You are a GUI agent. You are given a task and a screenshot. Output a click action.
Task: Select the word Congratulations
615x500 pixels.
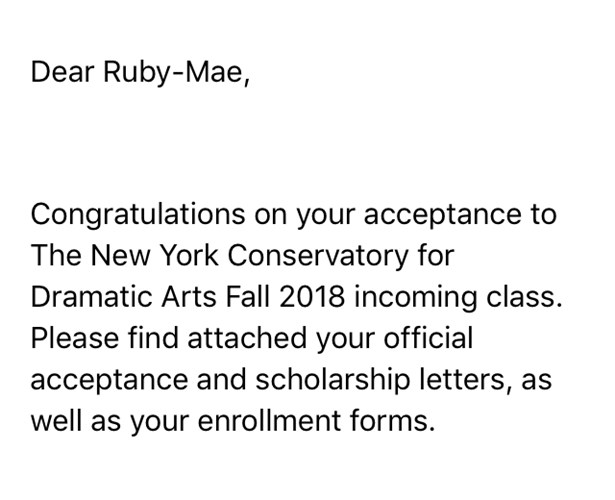coord(138,215)
